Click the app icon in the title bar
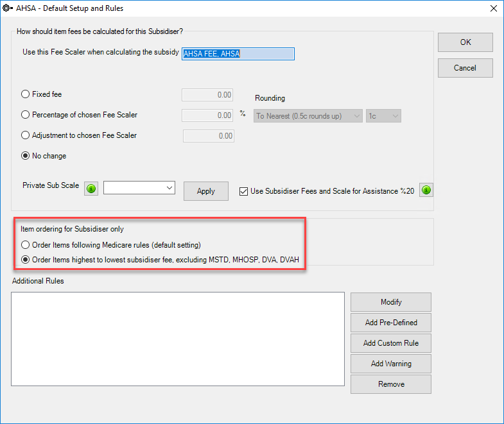Image resolution: width=504 pixels, height=424 pixels. [x=7, y=8]
